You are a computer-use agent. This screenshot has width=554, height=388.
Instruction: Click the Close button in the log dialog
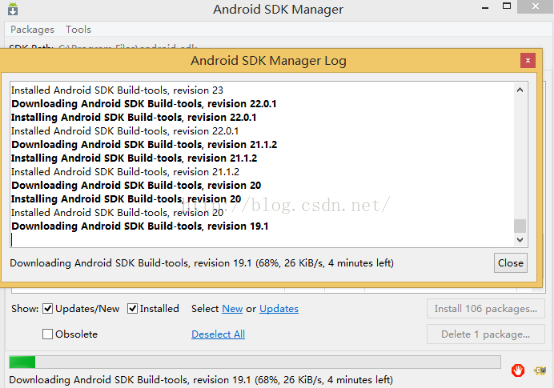click(x=511, y=263)
